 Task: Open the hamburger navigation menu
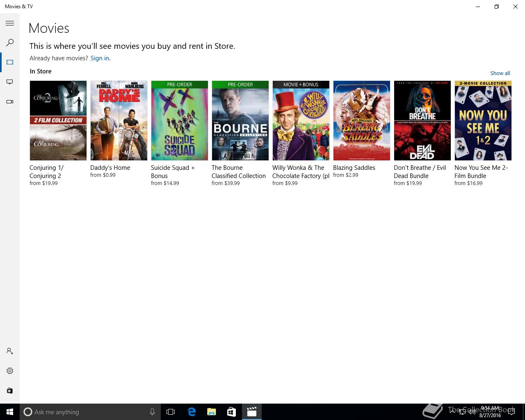(10, 23)
